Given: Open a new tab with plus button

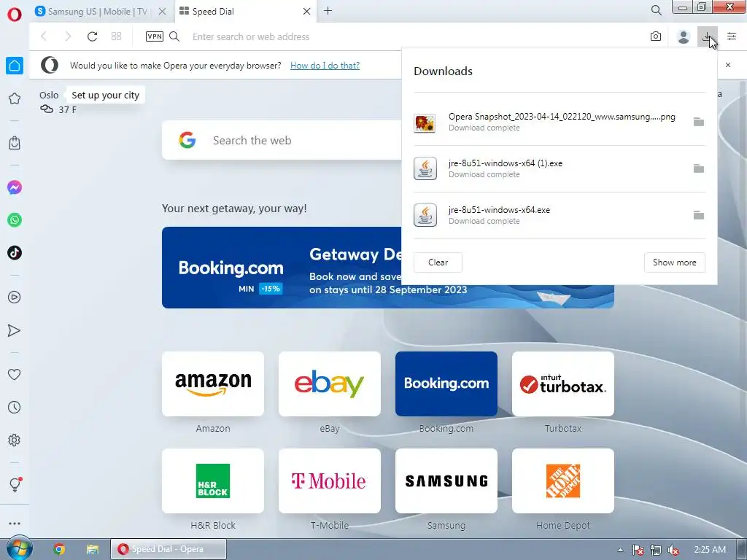Looking at the screenshot, I should click(328, 11).
